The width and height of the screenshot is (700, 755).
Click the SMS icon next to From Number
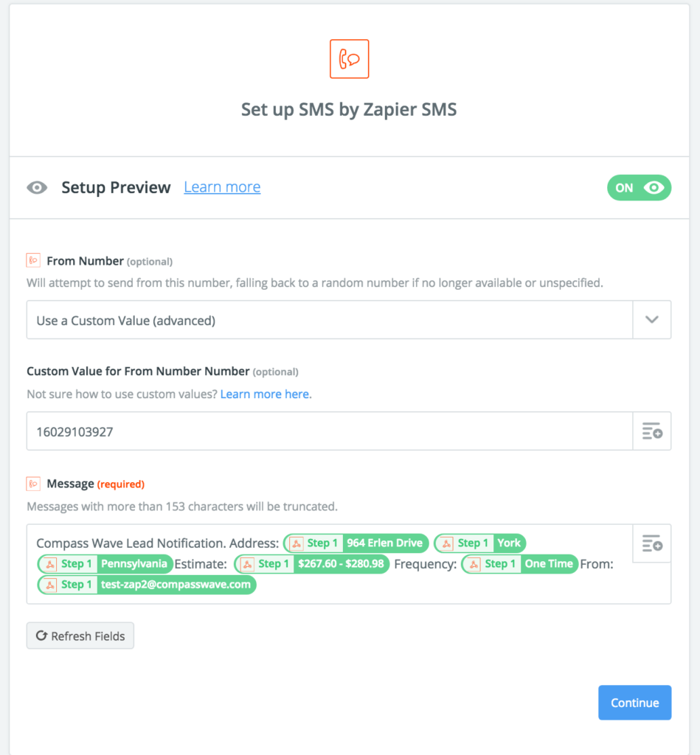[x=33, y=260]
